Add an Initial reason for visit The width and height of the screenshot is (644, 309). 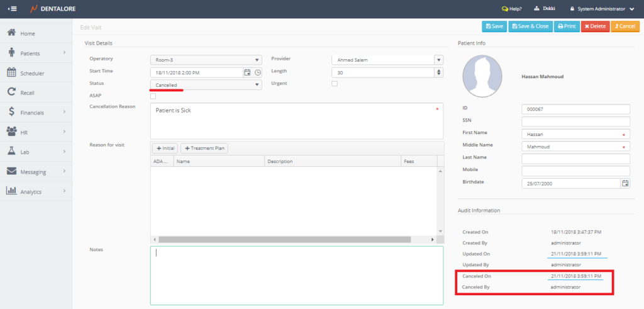165,148
